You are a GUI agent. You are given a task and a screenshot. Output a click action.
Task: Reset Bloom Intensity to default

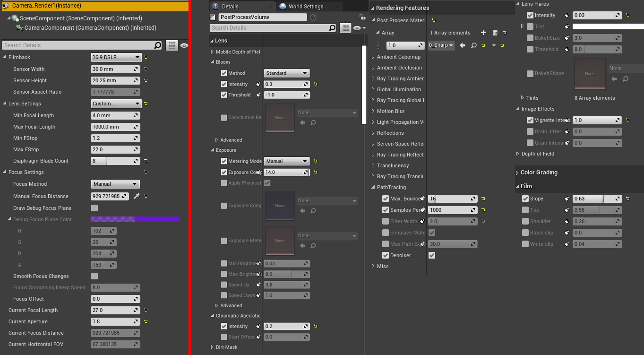(x=315, y=84)
